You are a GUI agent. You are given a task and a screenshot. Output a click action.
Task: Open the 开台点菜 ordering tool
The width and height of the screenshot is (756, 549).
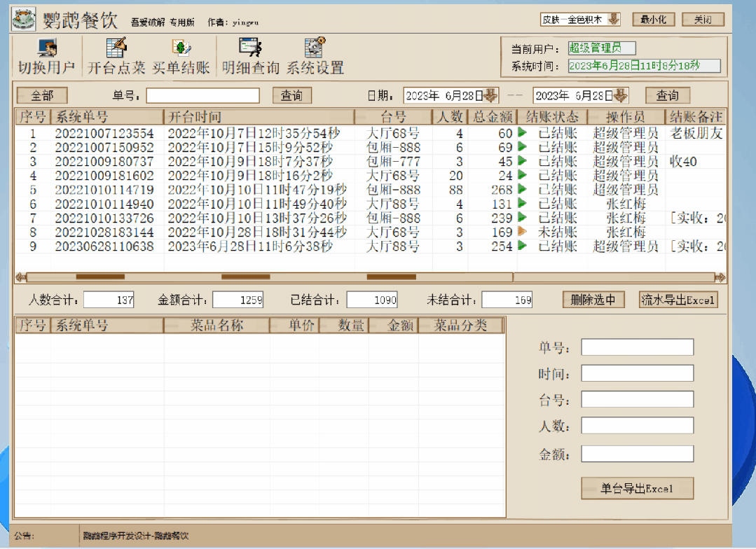(x=116, y=57)
